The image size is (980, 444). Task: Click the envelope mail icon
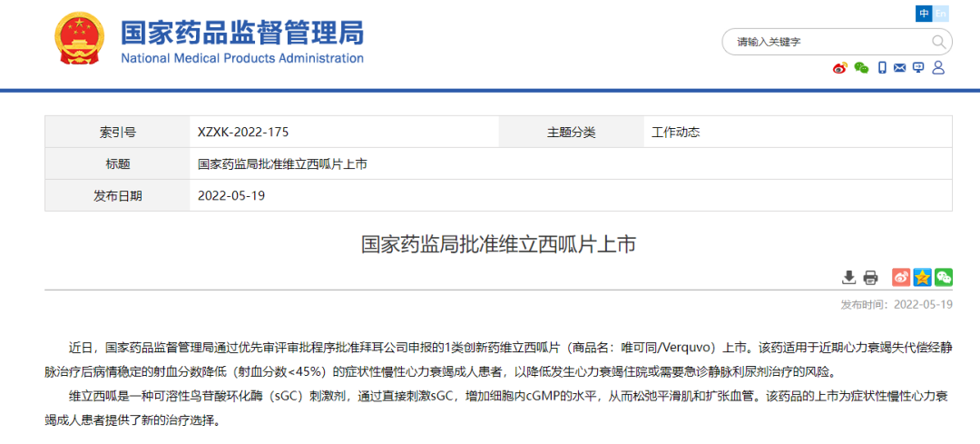(x=900, y=68)
